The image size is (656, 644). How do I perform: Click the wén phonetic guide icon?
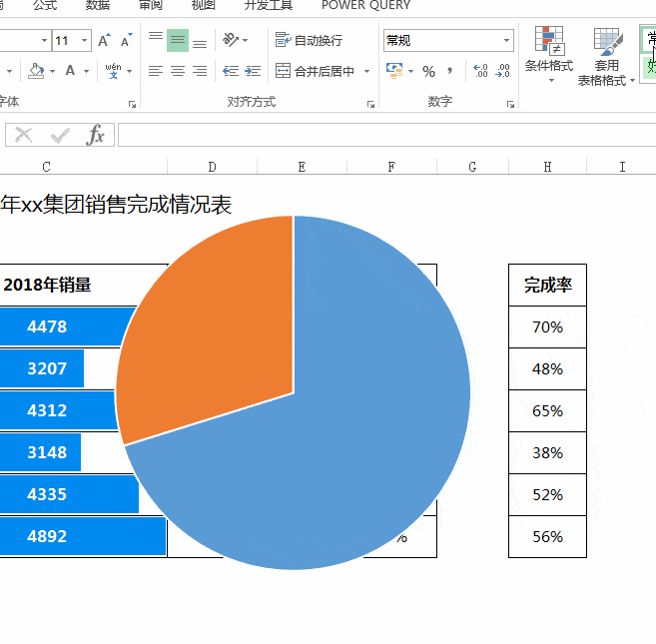click(114, 71)
